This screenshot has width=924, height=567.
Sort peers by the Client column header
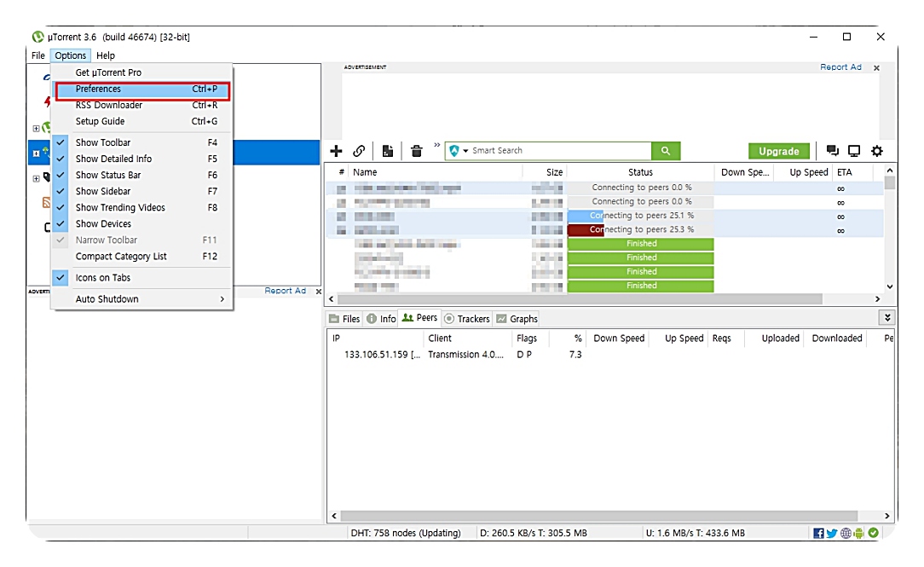click(467, 338)
